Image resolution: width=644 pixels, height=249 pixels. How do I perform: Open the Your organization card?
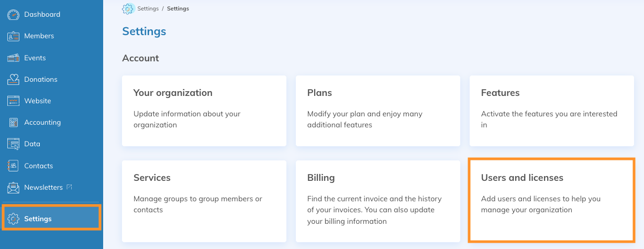(204, 111)
